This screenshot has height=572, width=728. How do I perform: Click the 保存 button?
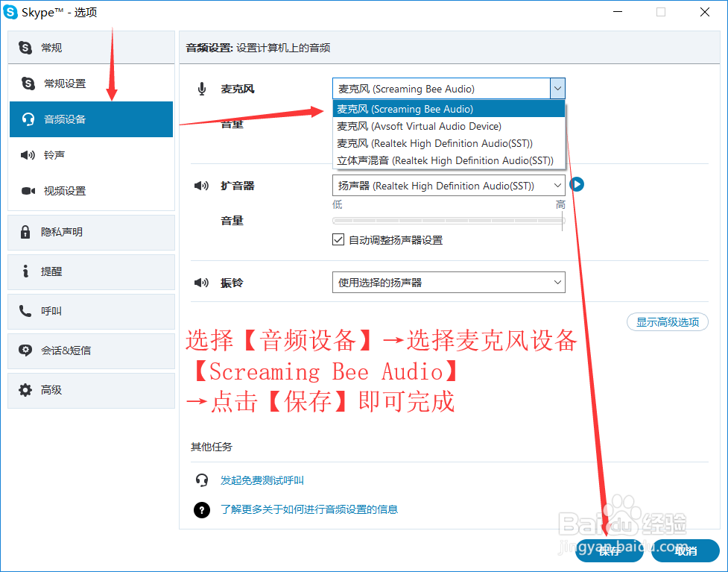click(609, 551)
